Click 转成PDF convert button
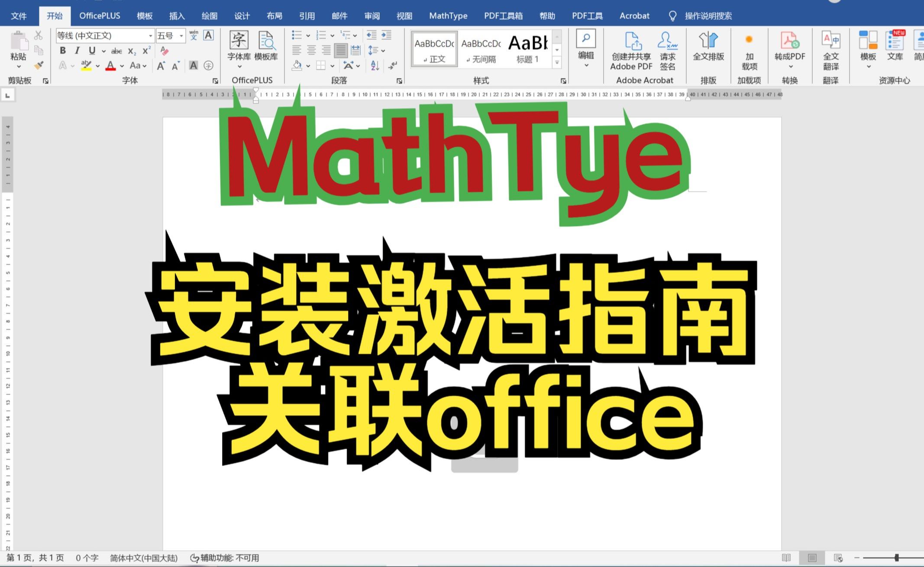This screenshot has height=567, width=924. [x=790, y=50]
